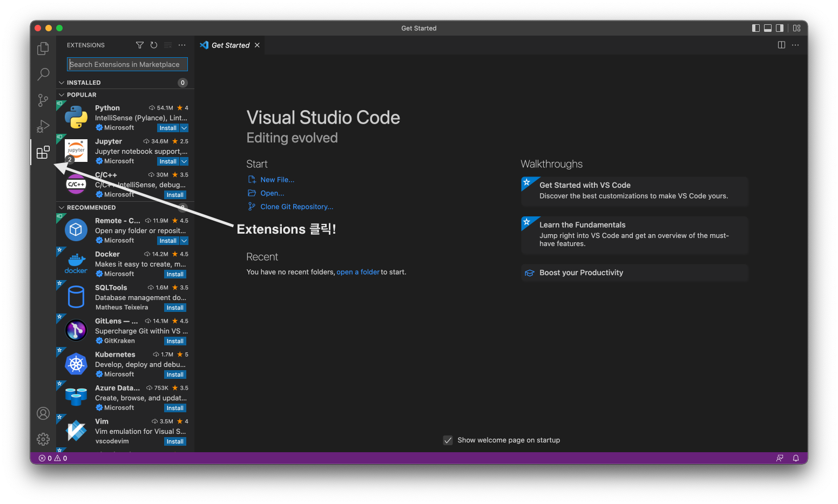Image resolution: width=838 pixels, height=504 pixels.
Task: Open Boost your Productivity walkthrough
Action: (x=634, y=273)
